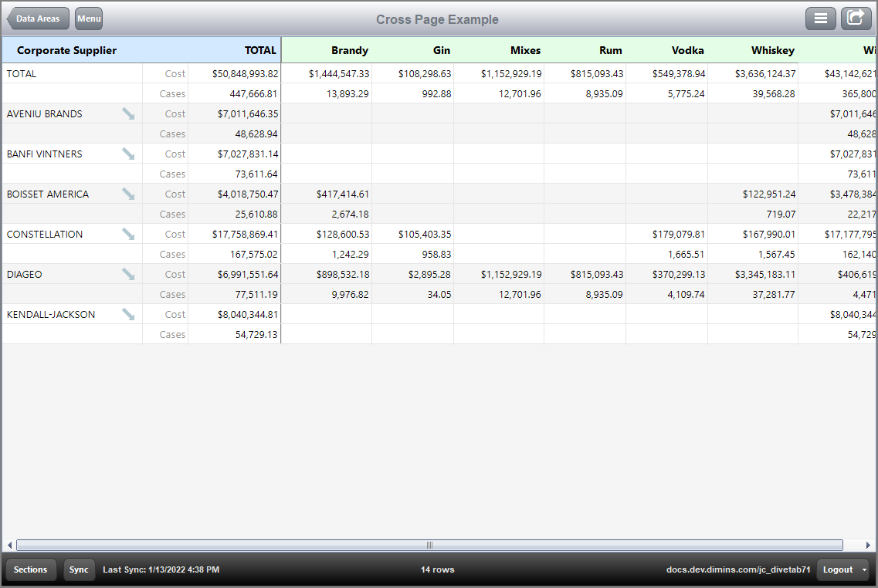Click the dive arrow next to AVENIU BRANDS
Image resolution: width=878 pixels, height=588 pixels.
point(127,113)
